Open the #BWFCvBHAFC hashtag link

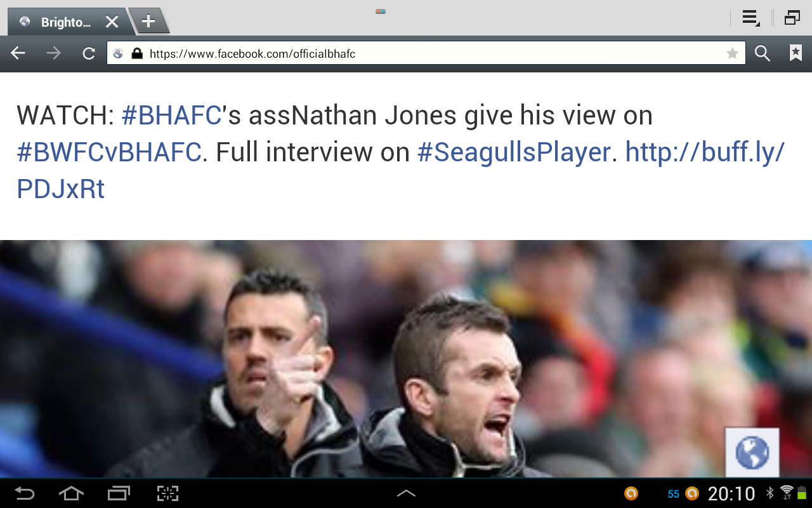coord(109,152)
